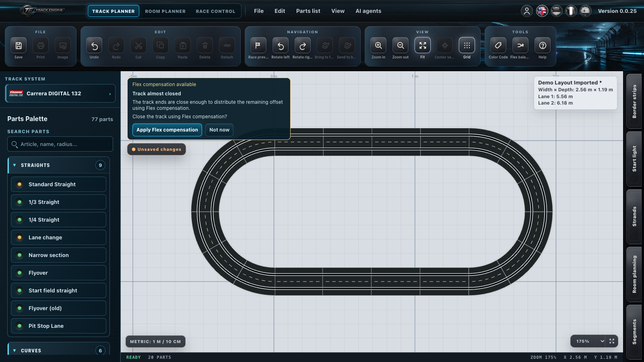Dismiss with the Not now button

tap(219, 130)
